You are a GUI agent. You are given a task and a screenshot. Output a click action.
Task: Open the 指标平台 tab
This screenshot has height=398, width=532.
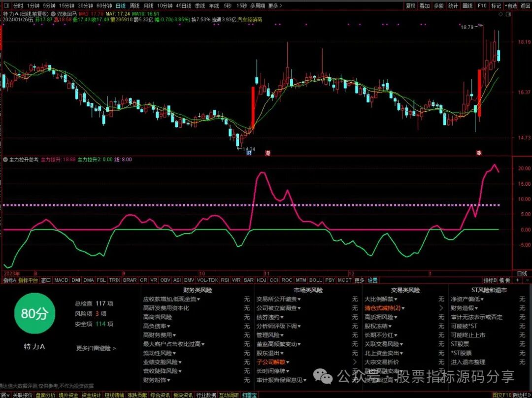(28, 280)
